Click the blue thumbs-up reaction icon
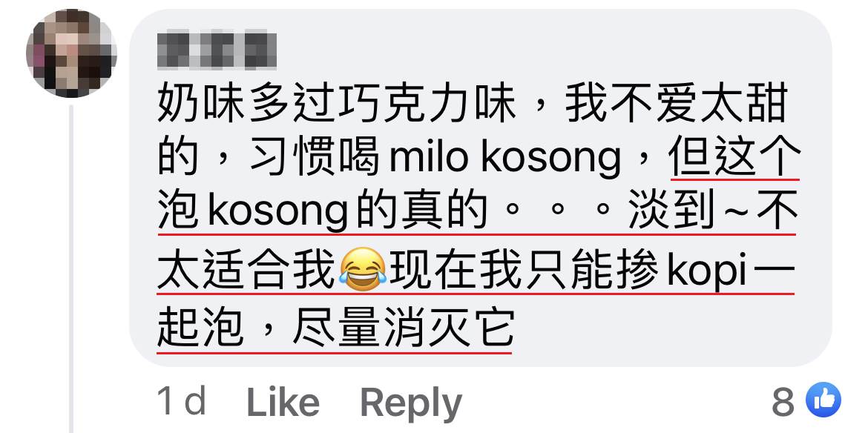The width and height of the screenshot is (868, 433). point(823,400)
